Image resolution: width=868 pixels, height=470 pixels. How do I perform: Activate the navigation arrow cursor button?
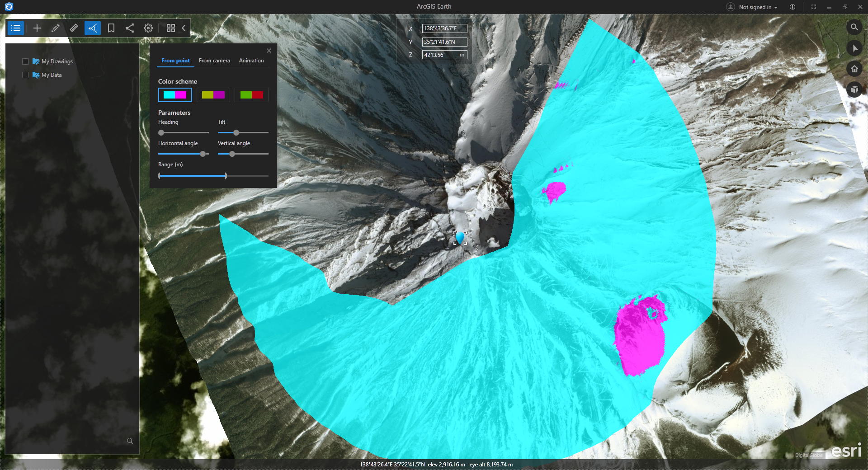854,48
